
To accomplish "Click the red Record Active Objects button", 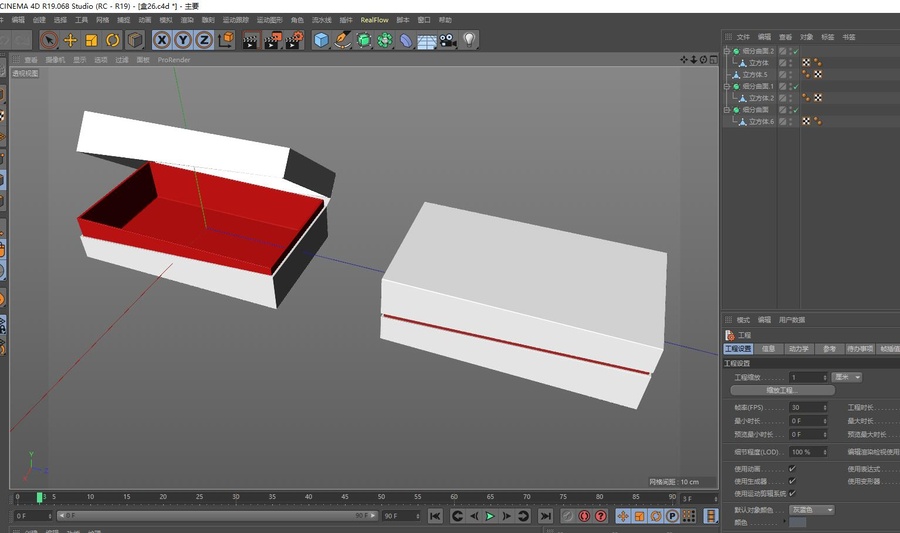I will (584, 516).
